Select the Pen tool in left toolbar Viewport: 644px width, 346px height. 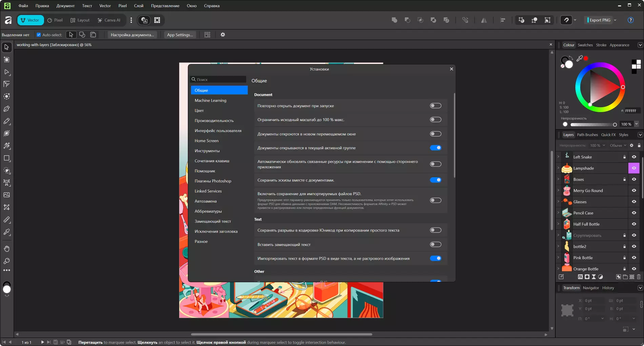click(6, 109)
